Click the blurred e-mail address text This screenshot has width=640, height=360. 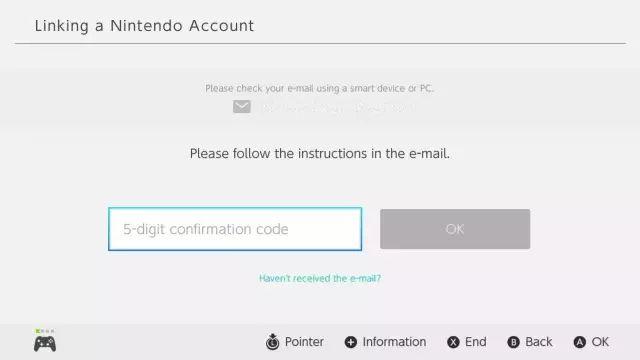point(337,107)
